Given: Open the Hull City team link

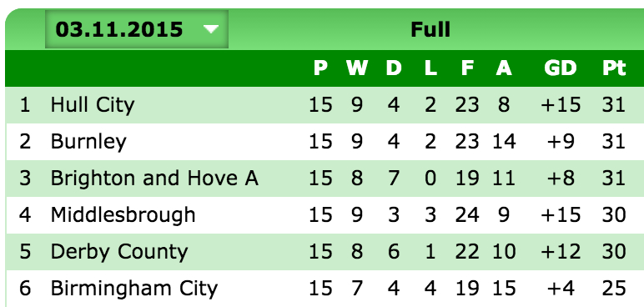Looking at the screenshot, I should click(93, 105).
